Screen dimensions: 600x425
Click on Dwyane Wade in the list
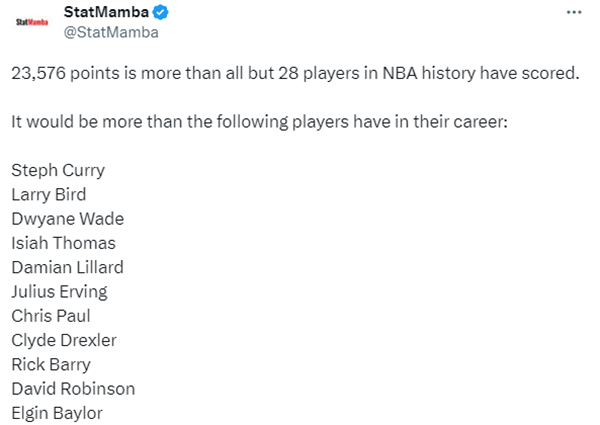click(x=67, y=219)
